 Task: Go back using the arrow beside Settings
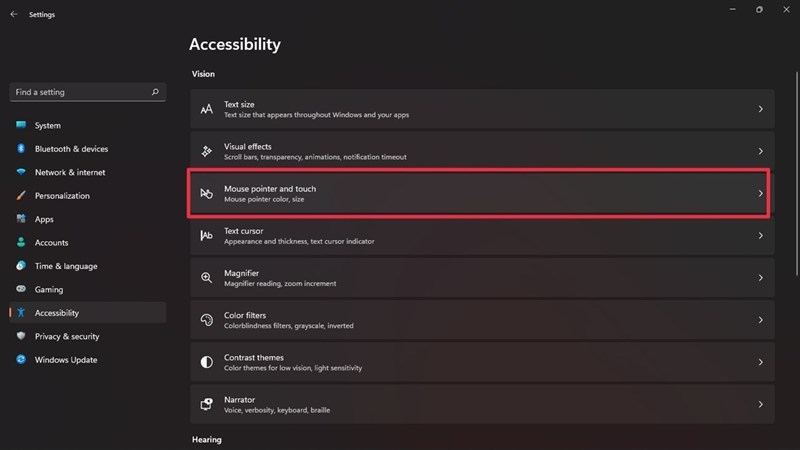click(14, 14)
